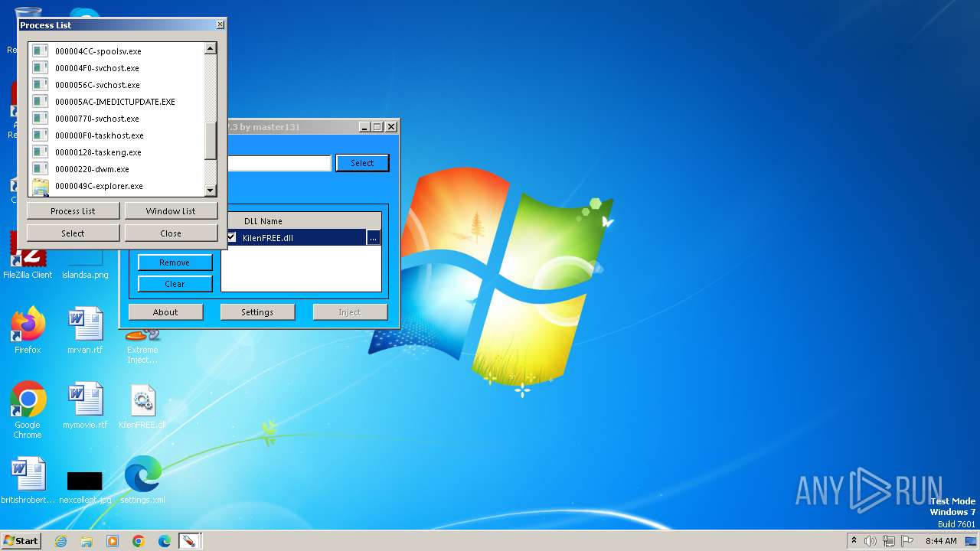Open the Extreme Injector desktop icon

(142, 344)
